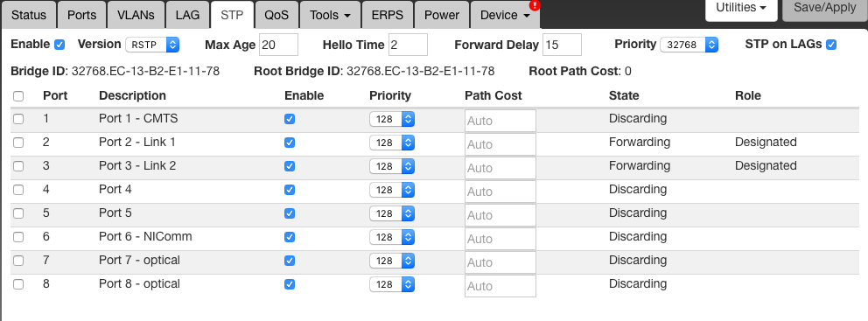The width and height of the screenshot is (868, 321).
Task: Switch to the VLANs tab
Action: 136,15
